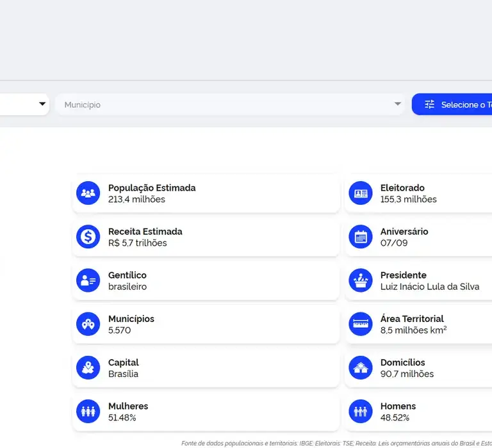Viewport: 492px width, 448px height.
Task: Open the partially visible dropdown left of Município
Action: click(24, 104)
